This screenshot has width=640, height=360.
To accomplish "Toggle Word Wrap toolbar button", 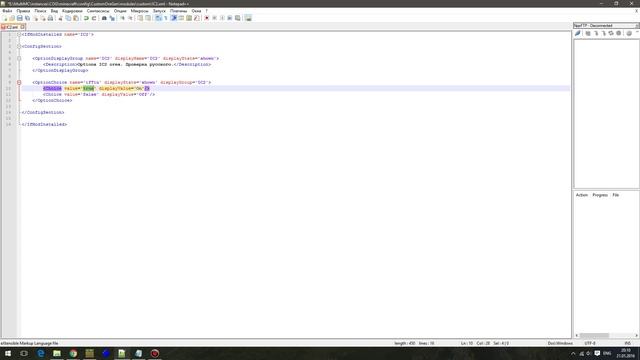I will click(x=158, y=18).
